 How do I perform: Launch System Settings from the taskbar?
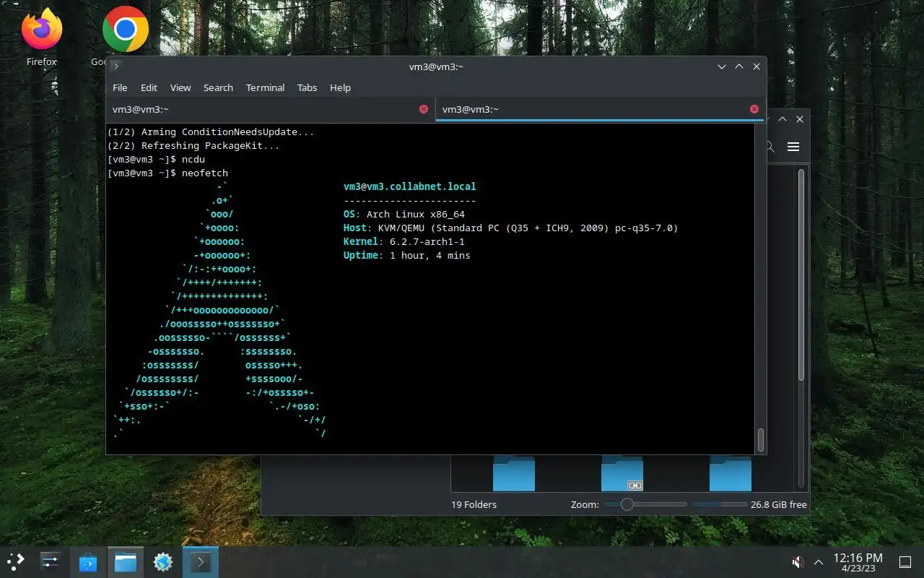50,561
